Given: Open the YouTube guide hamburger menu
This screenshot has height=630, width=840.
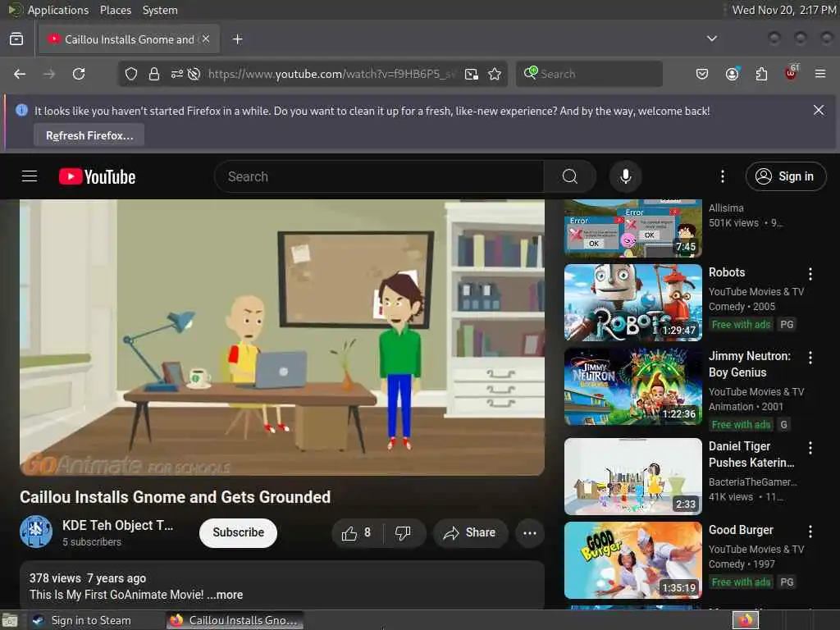Looking at the screenshot, I should [x=30, y=176].
